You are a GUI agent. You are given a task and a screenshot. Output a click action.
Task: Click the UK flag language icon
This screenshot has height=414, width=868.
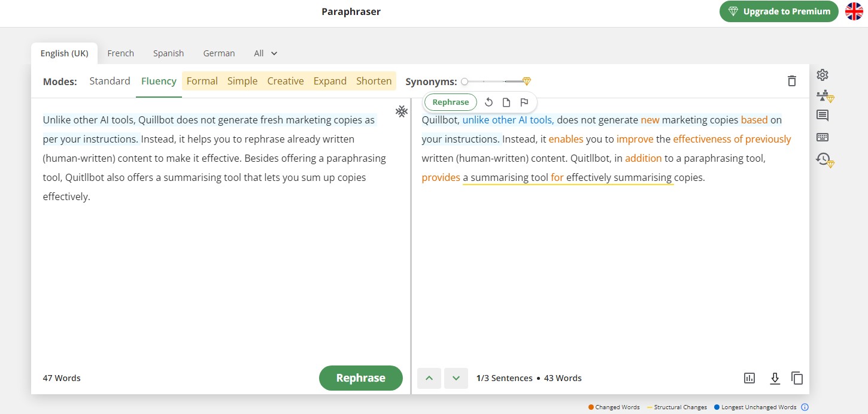[x=854, y=11]
